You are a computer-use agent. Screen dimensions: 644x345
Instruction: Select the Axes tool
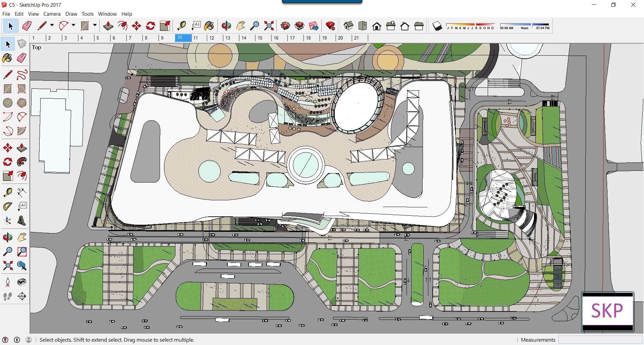[8, 220]
